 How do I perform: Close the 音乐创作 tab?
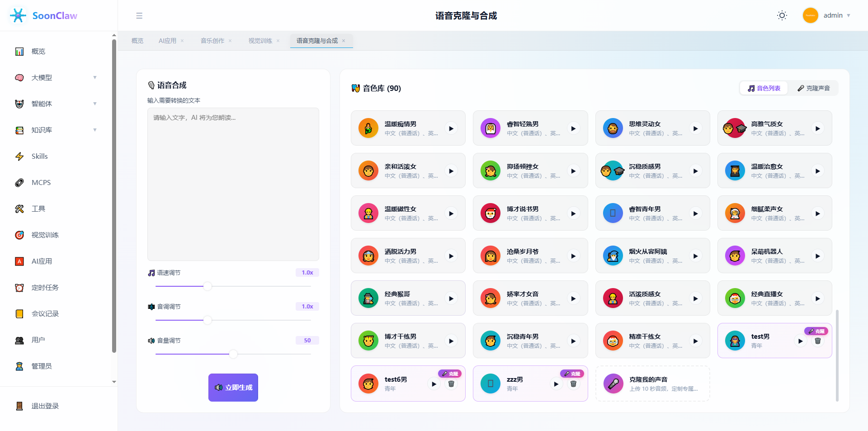pyautogui.click(x=230, y=41)
